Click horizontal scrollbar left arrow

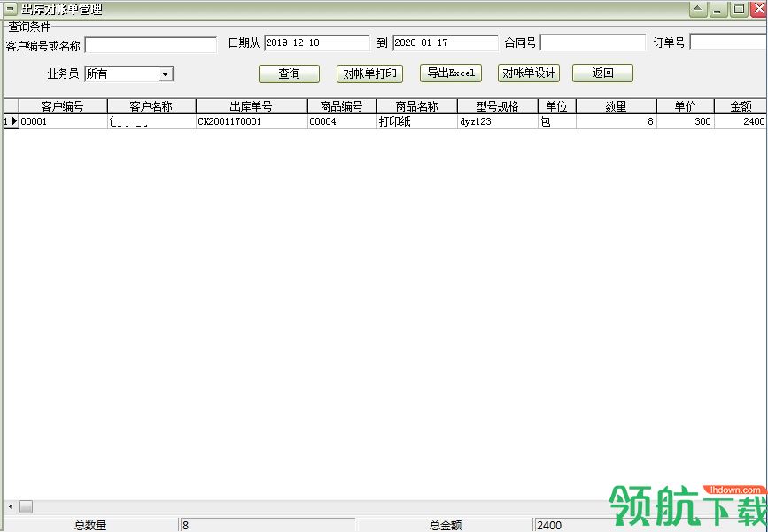click(11, 506)
